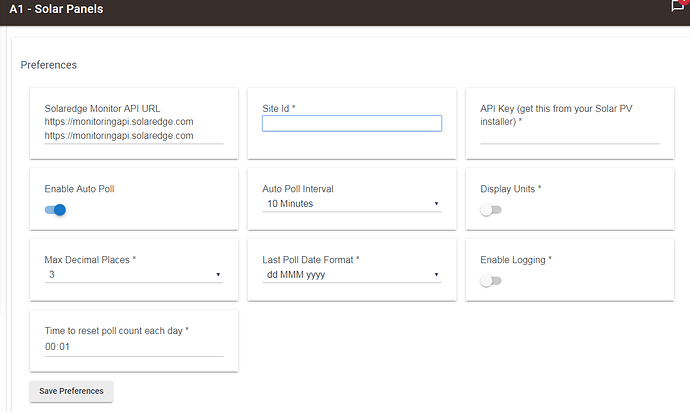Open the Last Poll Date Format dropdown
690x412 pixels.
pyautogui.click(x=352, y=275)
